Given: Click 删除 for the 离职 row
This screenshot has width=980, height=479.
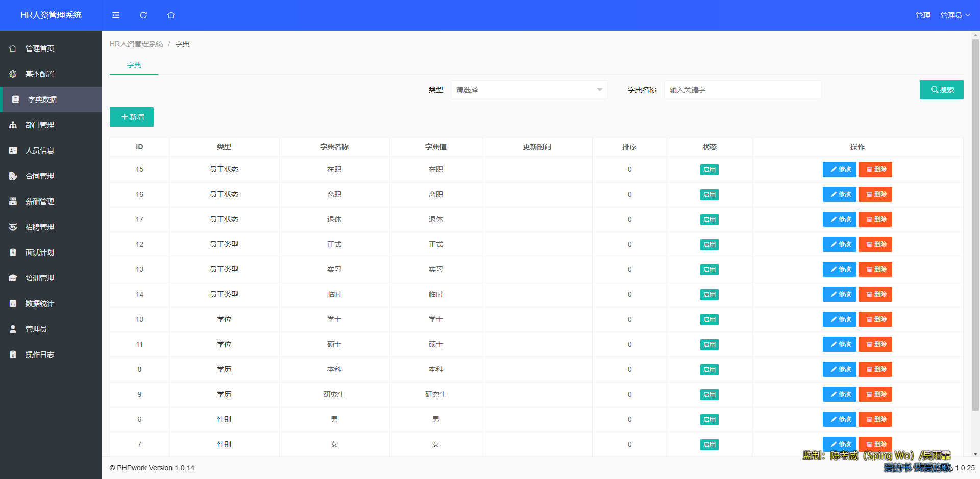Looking at the screenshot, I should (875, 194).
